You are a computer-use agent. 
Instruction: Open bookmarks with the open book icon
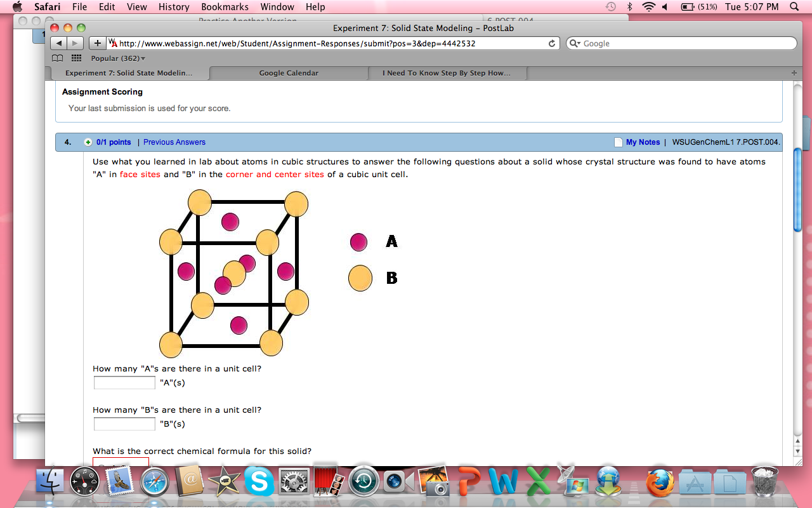57,58
